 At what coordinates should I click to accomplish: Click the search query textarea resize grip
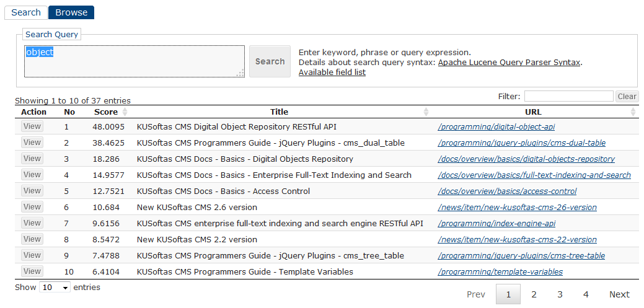240,73
